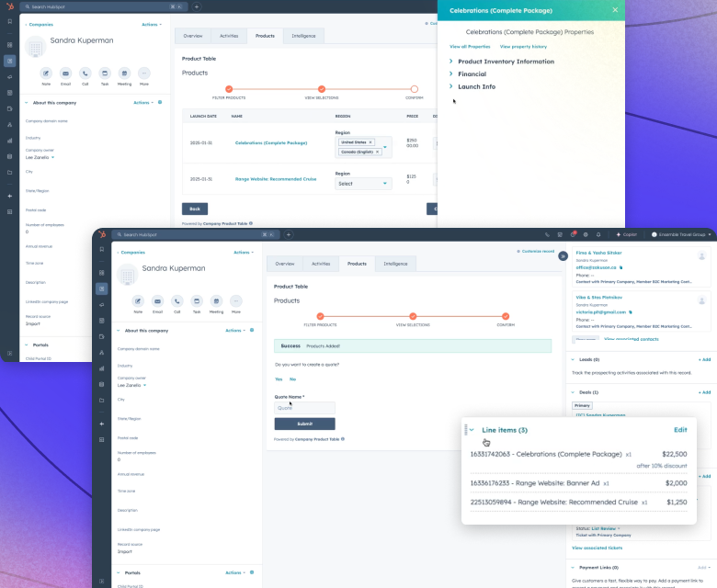
Task: Choose Yes to create a quote
Action: point(279,379)
